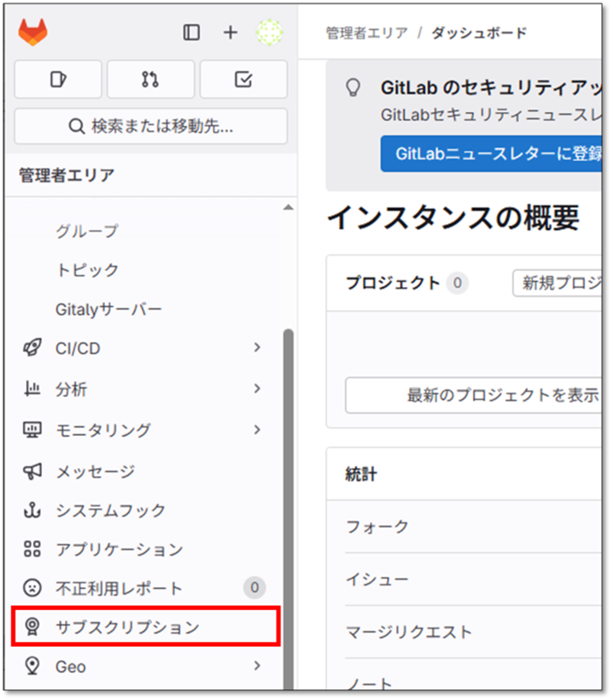Click the 最新のプロジェクトを表示 button
Image resolution: width=612 pixels, height=700 pixels.
click(474, 395)
